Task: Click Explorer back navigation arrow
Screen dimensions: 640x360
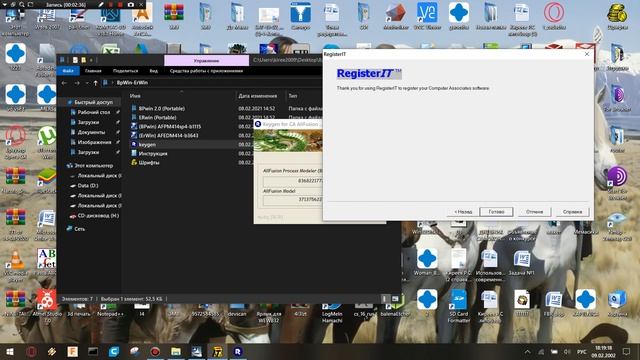Action: click(64, 83)
